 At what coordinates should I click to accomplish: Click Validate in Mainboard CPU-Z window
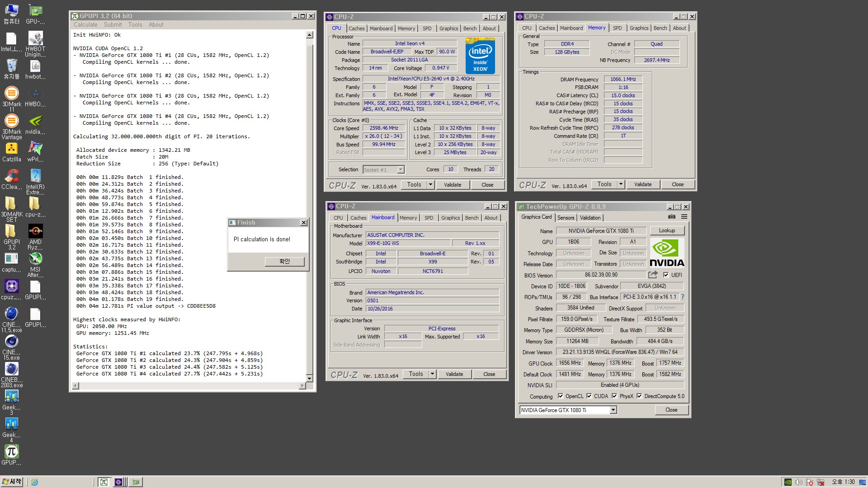click(x=454, y=374)
